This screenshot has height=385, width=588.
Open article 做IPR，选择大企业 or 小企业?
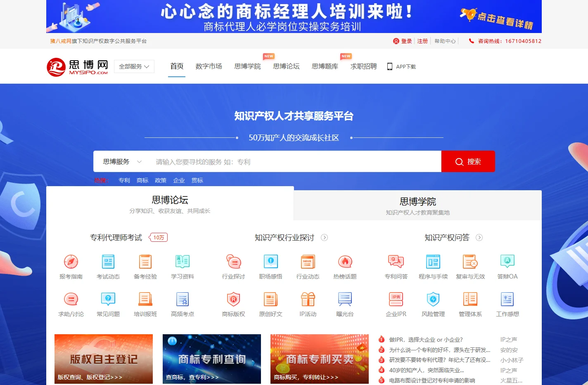pyautogui.click(x=426, y=340)
